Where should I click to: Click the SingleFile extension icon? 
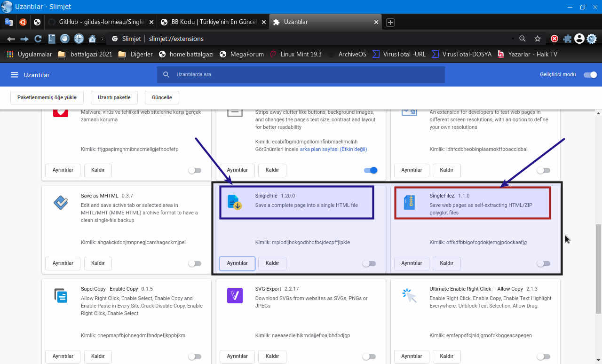point(234,202)
